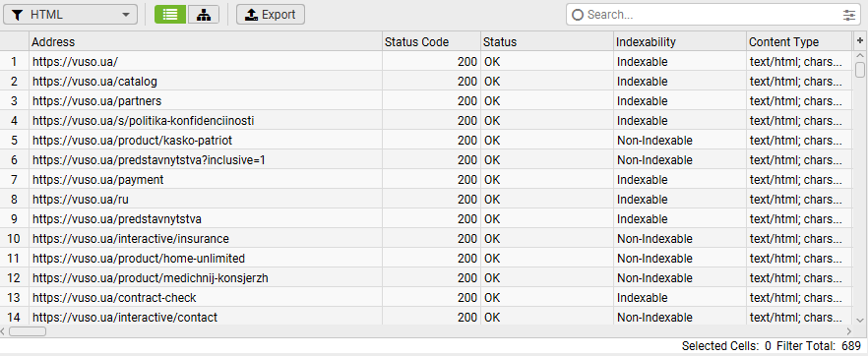Select the https://vuso.ua/catalog row
The image size is (868, 356).
click(426, 82)
